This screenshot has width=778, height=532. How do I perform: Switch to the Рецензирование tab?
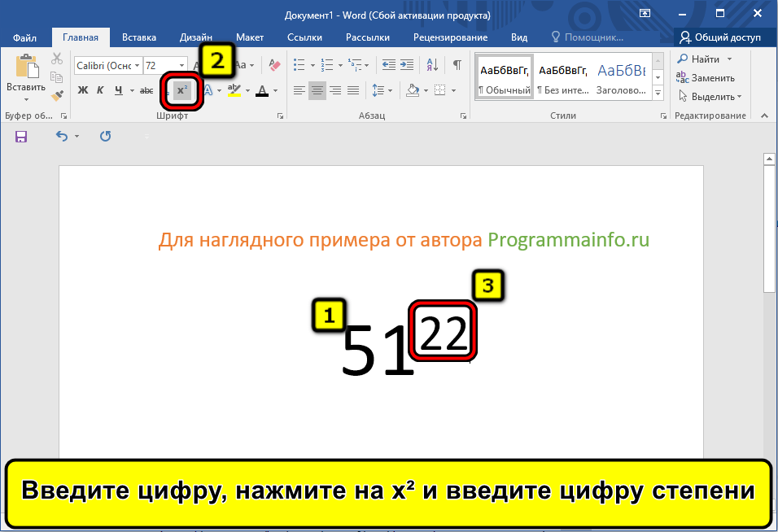click(450, 37)
